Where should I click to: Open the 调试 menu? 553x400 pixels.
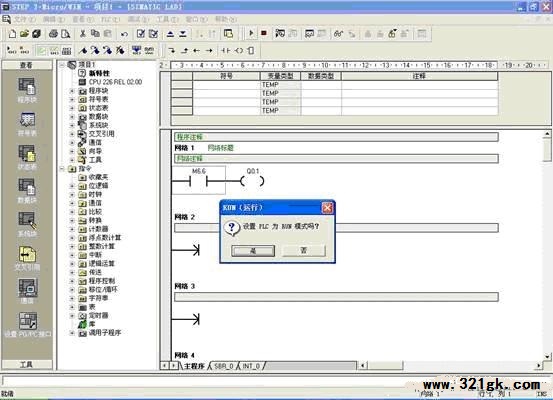point(138,19)
